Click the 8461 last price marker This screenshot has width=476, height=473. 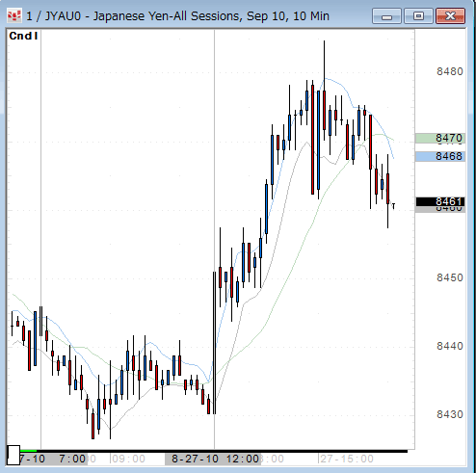tap(439, 201)
